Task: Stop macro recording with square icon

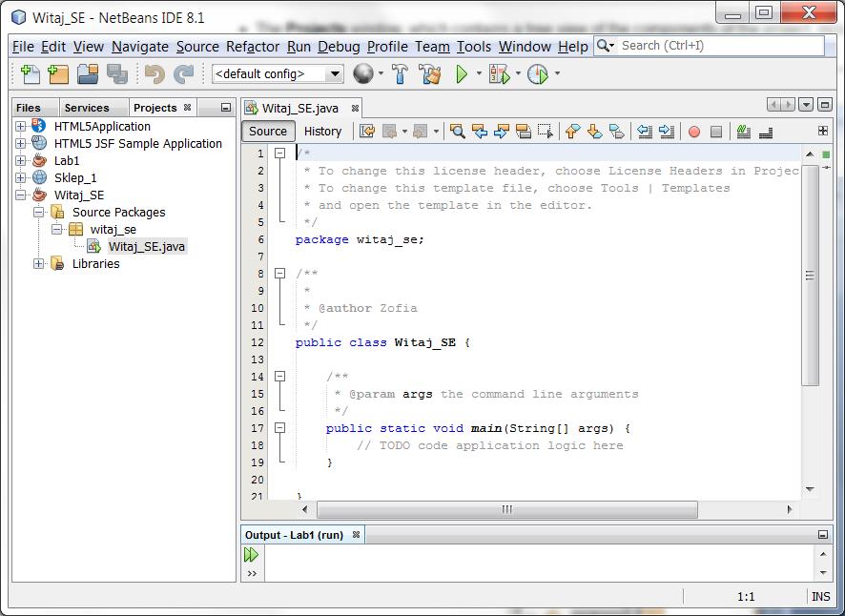Action: [x=716, y=132]
